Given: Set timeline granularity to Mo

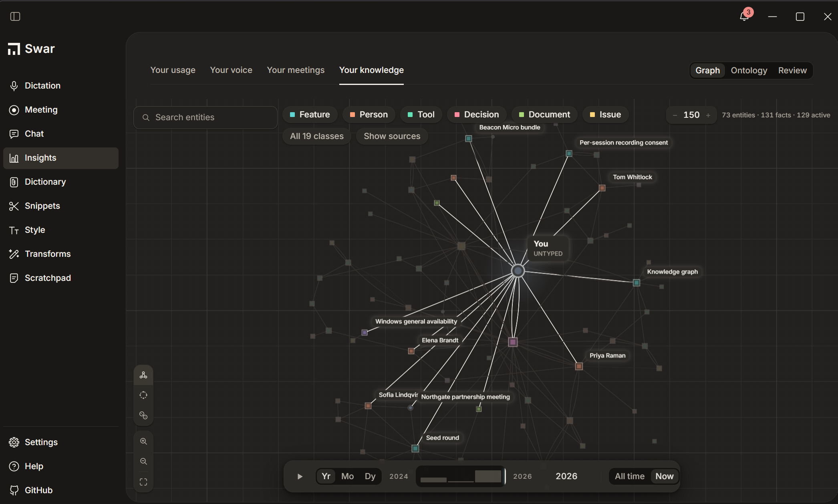Looking at the screenshot, I should click(x=347, y=476).
